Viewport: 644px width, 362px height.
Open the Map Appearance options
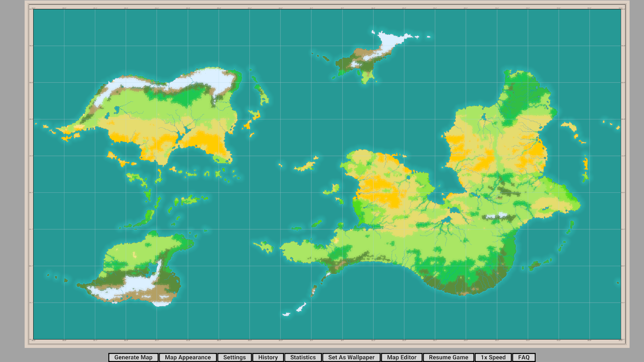(x=188, y=357)
